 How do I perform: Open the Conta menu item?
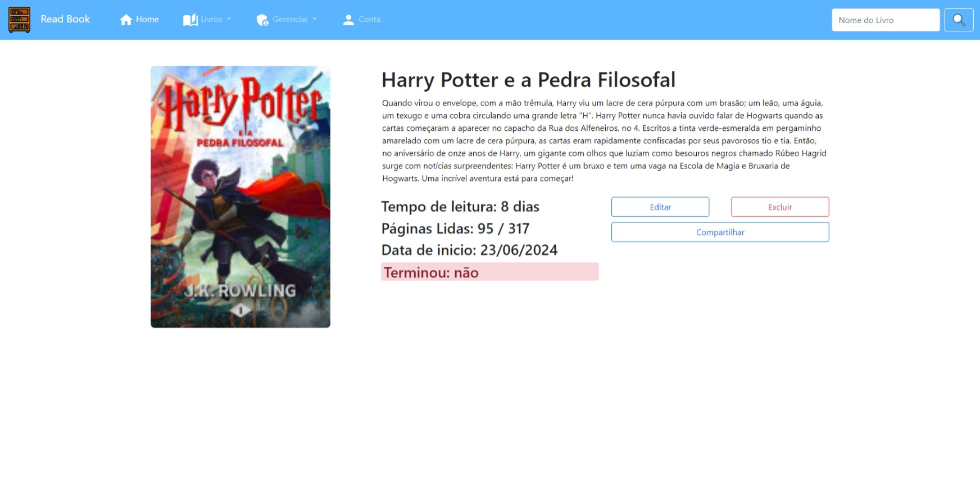pos(369,19)
